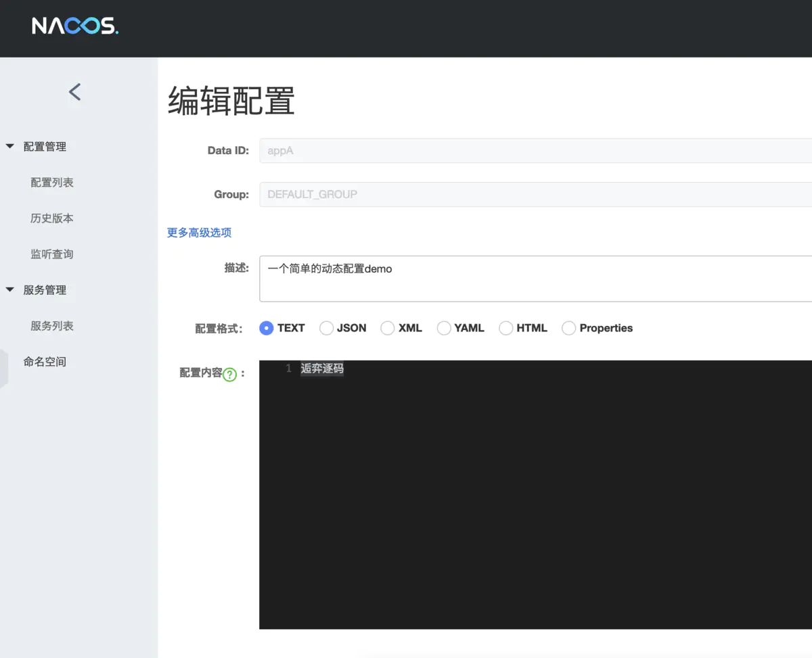This screenshot has width=812, height=658.
Task: Select the YAML format radio button
Action: pos(444,328)
